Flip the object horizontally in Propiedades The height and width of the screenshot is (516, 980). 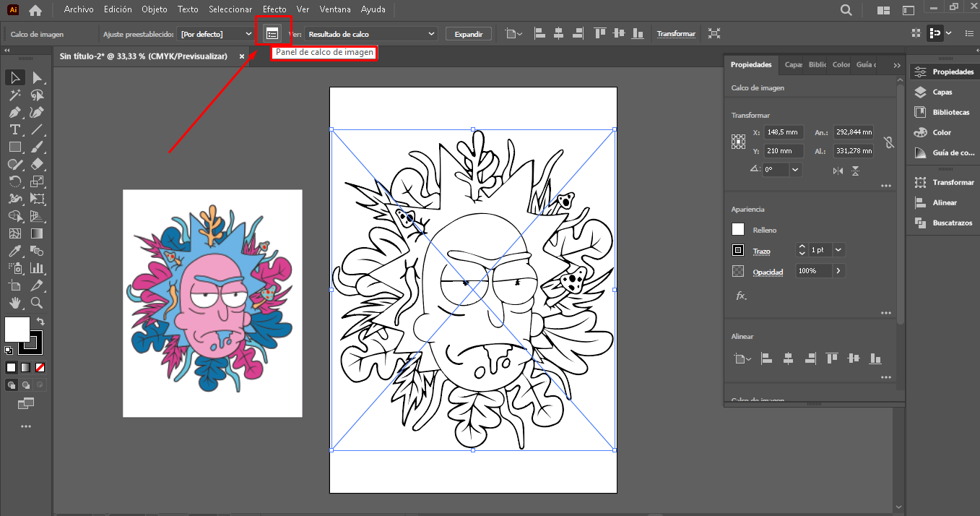tap(838, 171)
